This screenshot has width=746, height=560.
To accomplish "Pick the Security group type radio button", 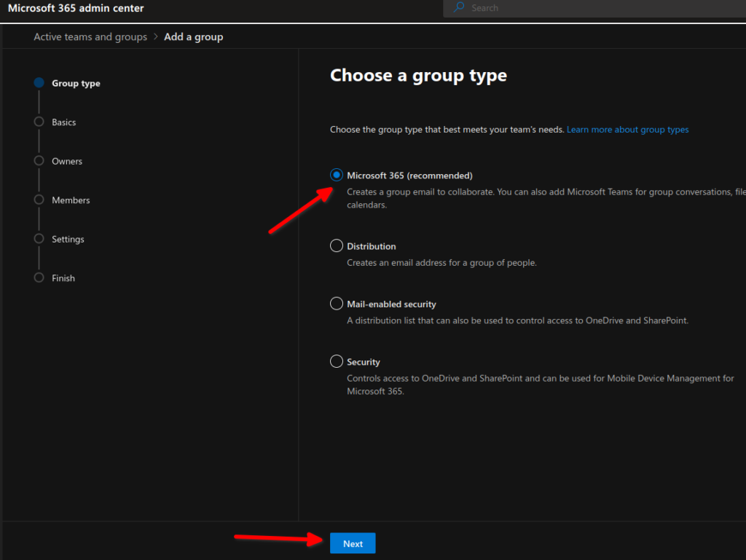I will pos(337,361).
